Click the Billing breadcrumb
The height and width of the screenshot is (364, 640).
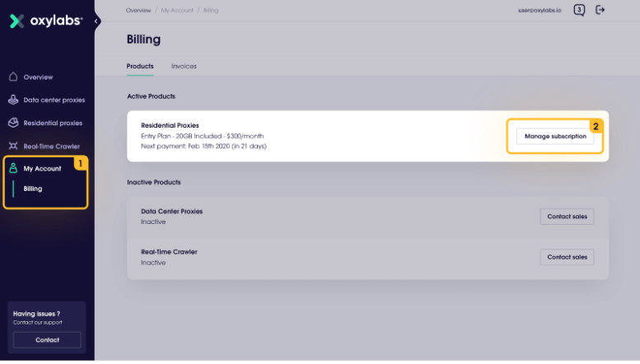tap(211, 10)
